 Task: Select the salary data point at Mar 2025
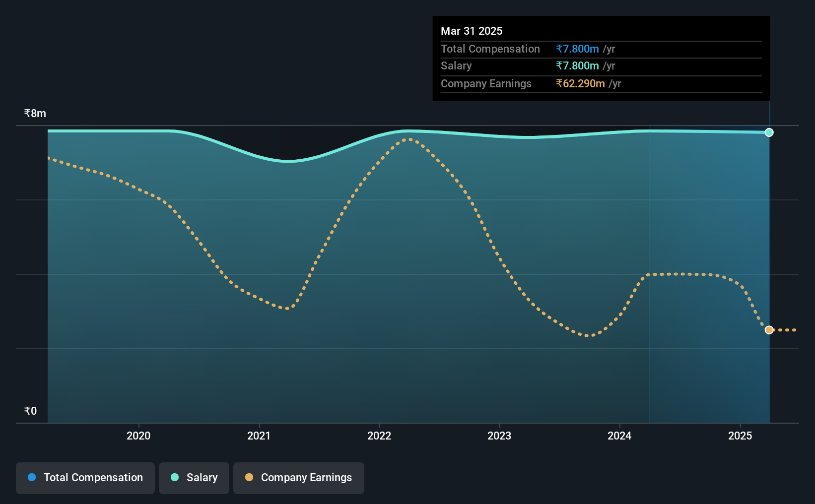tap(769, 132)
